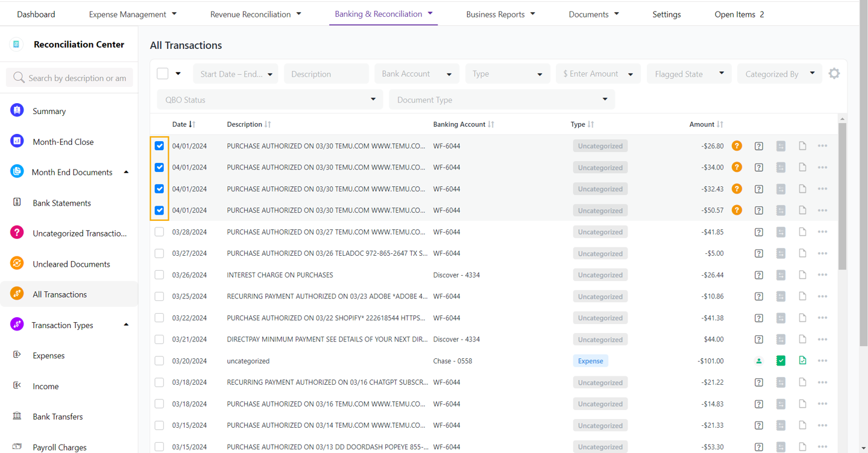Screen dimensions: 868x453
Task: Click the question box icon on the -$41.85 row
Action: click(x=759, y=232)
